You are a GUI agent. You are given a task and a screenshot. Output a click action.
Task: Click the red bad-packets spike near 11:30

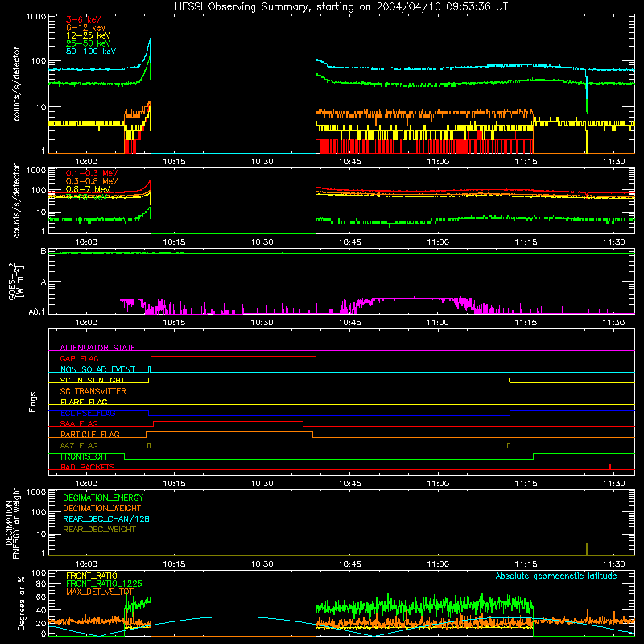610,467
